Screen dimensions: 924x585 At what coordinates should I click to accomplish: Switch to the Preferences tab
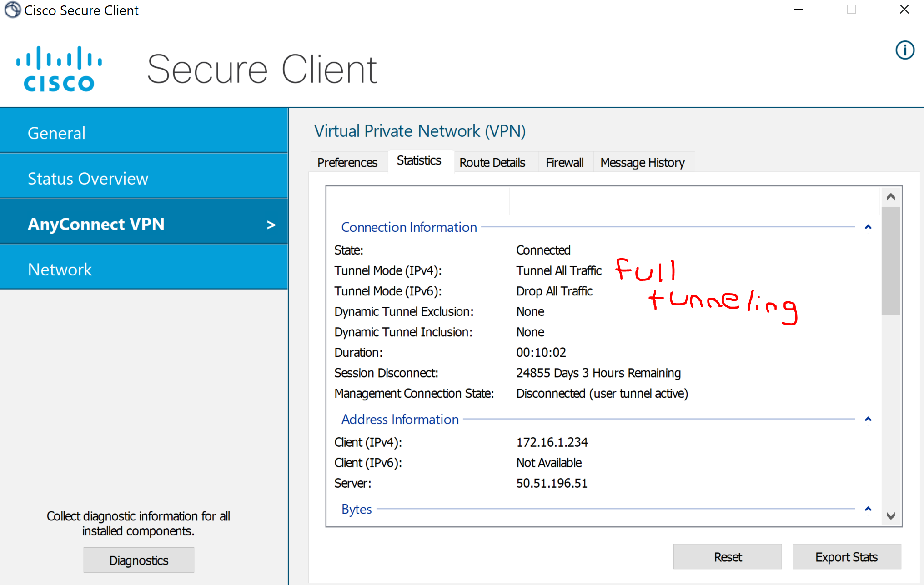(347, 162)
